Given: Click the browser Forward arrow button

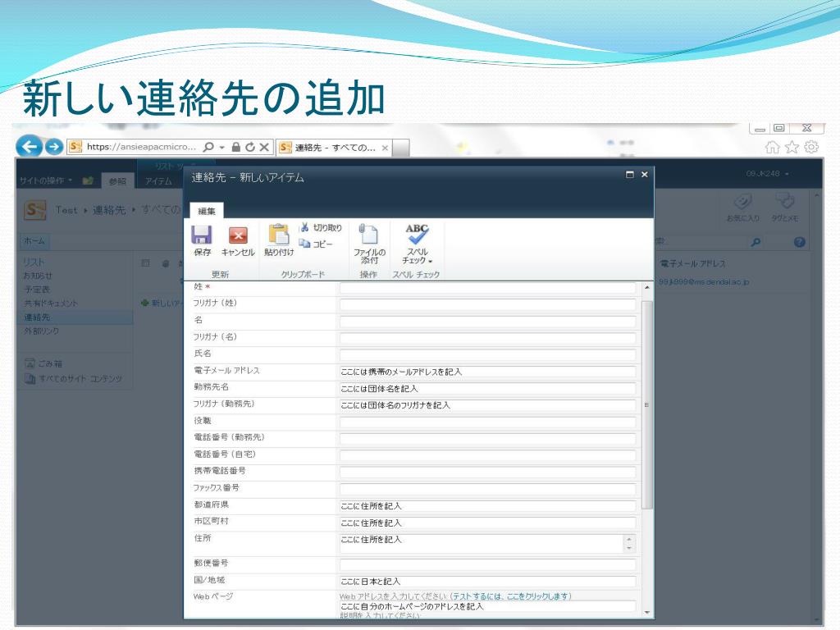Looking at the screenshot, I should pyautogui.click(x=53, y=147).
